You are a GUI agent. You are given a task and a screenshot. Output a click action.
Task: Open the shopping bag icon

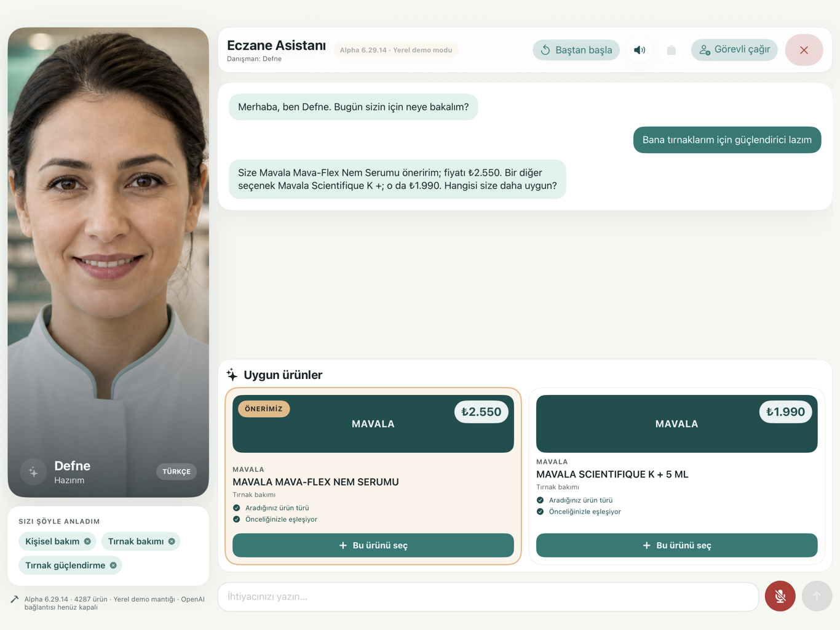[x=672, y=50]
